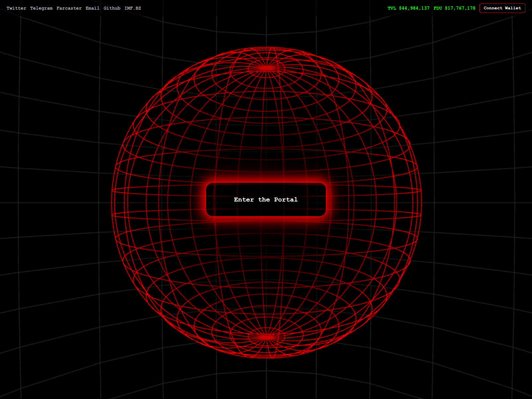Go to the Github link
Viewport: 532px width, 399px height.
coord(112,8)
